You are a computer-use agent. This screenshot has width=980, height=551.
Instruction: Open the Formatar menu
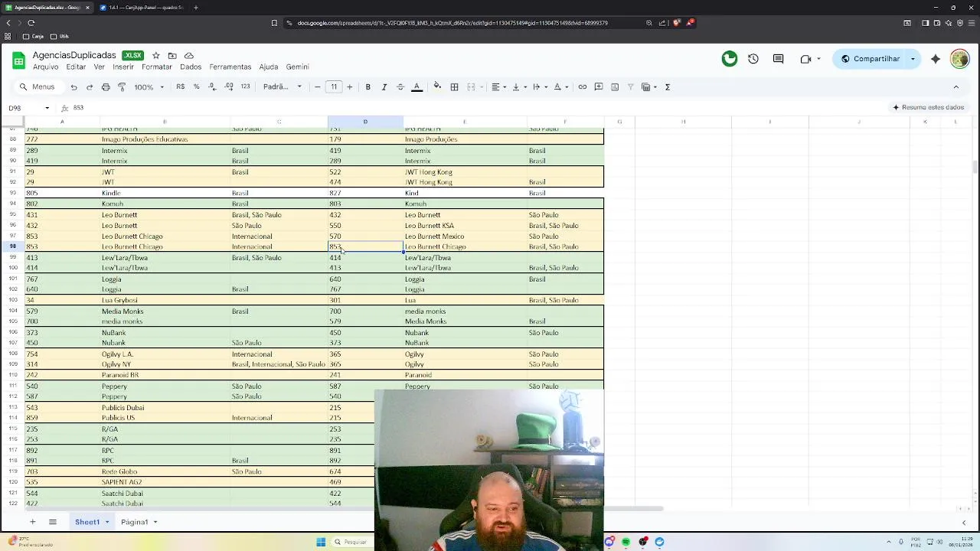pyautogui.click(x=157, y=67)
